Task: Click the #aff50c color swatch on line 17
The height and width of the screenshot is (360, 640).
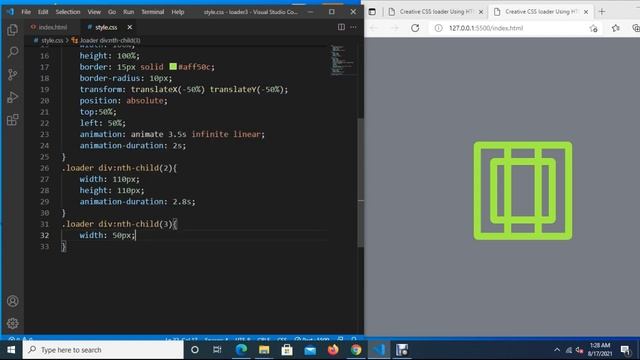Action: click(x=173, y=67)
